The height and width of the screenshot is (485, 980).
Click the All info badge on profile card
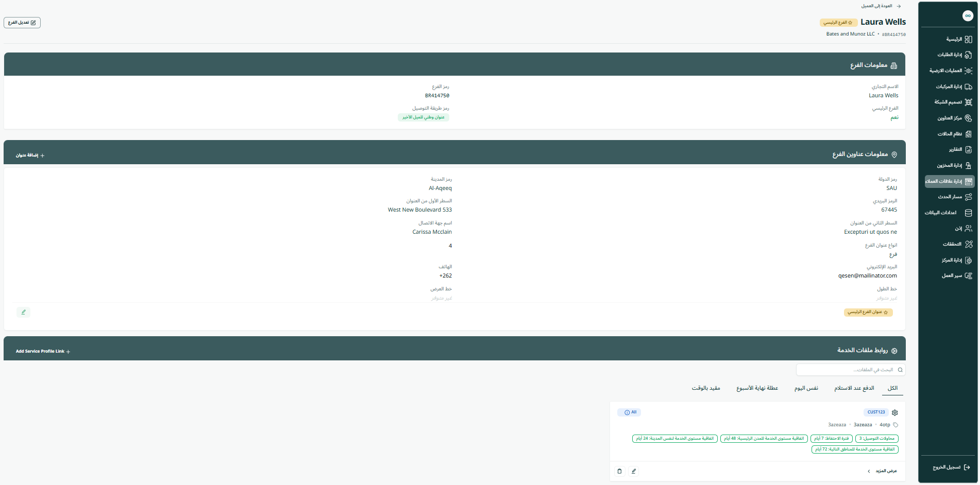click(x=630, y=412)
